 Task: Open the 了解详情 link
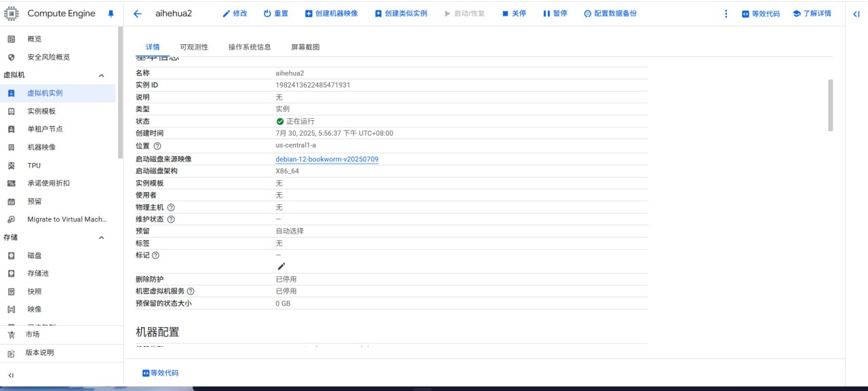click(812, 14)
